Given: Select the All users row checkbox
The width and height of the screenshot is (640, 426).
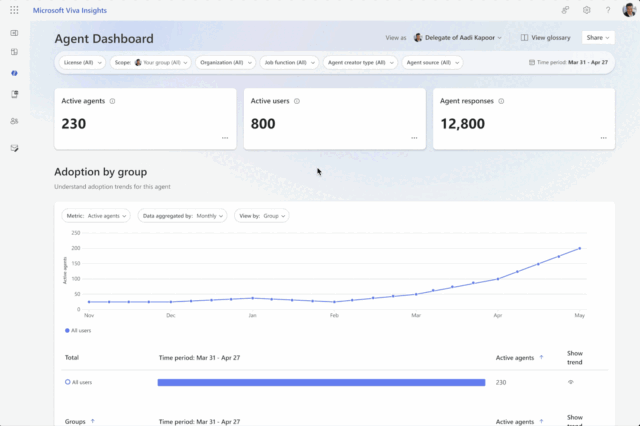Looking at the screenshot, I should pyautogui.click(x=68, y=382).
